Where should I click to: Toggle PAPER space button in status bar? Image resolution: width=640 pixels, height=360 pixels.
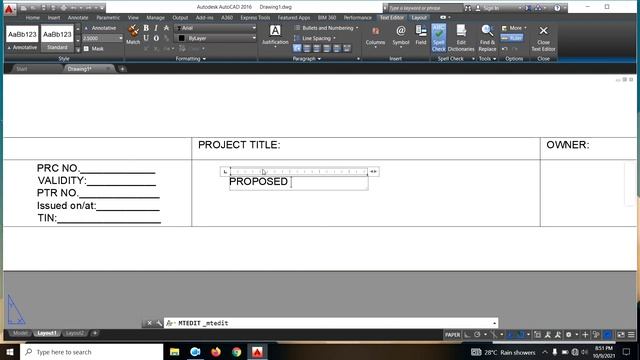(x=452, y=335)
